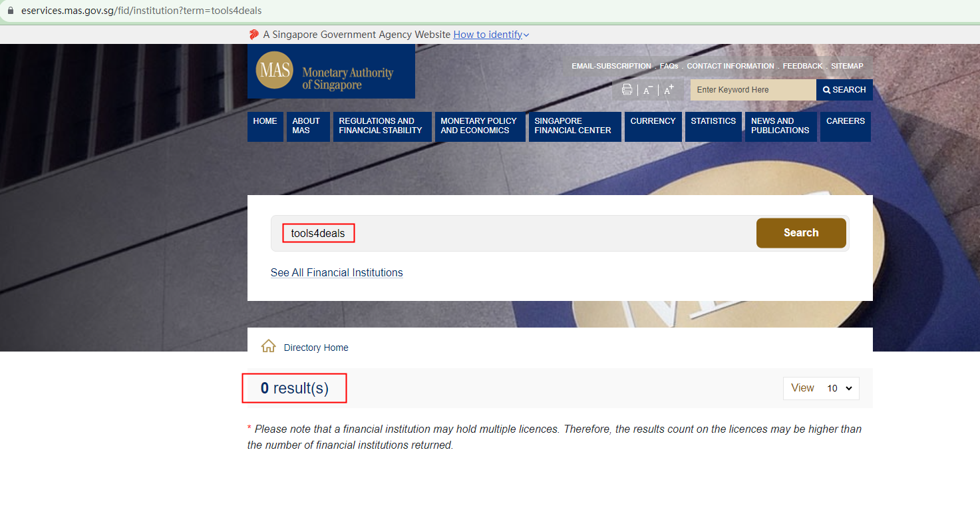Image resolution: width=980 pixels, height=510 pixels.
Task: Click the print page icon
Action: click(x=627, y=90)
